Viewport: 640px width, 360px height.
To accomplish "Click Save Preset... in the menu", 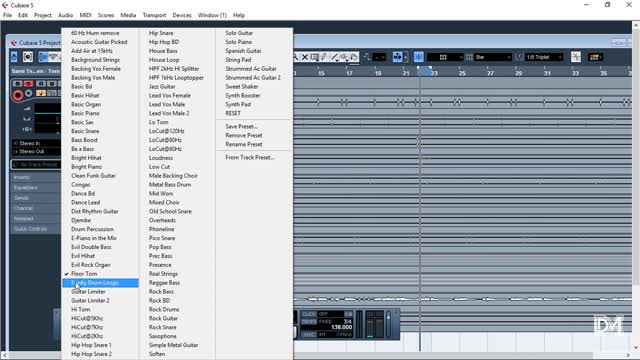I will pos(241,127).
